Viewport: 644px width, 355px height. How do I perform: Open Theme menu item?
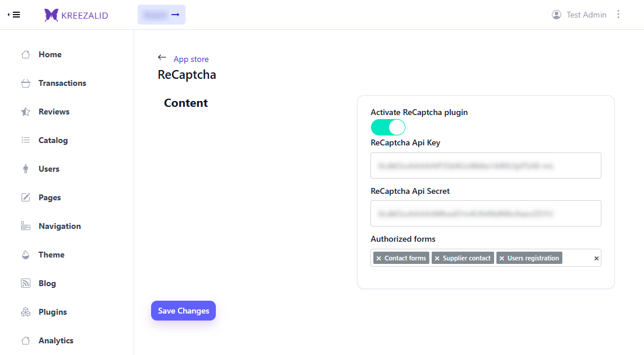[51, 255]
